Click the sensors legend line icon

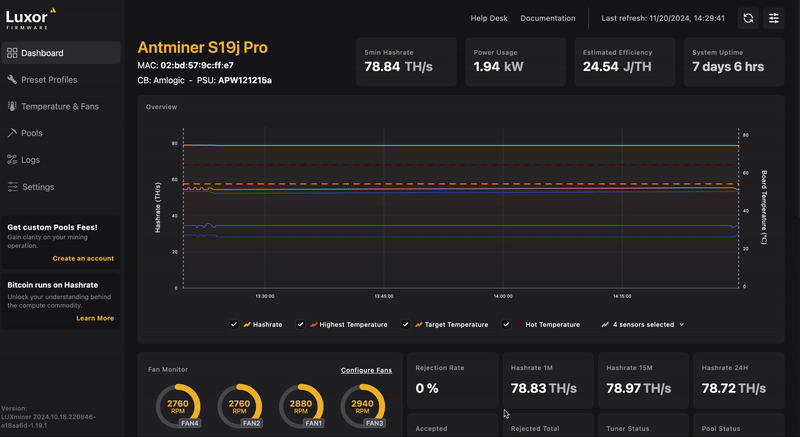tap(605, 324)
